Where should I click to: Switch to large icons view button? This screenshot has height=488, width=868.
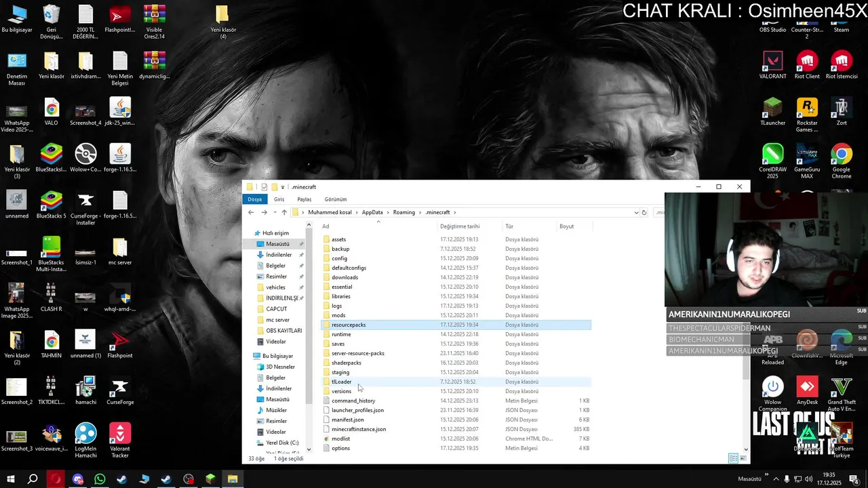point(742,459)
